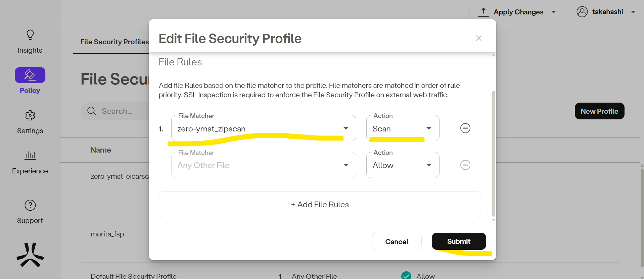Open Settings gear icon
Viewport: 644px width, 279px height.
30,115
